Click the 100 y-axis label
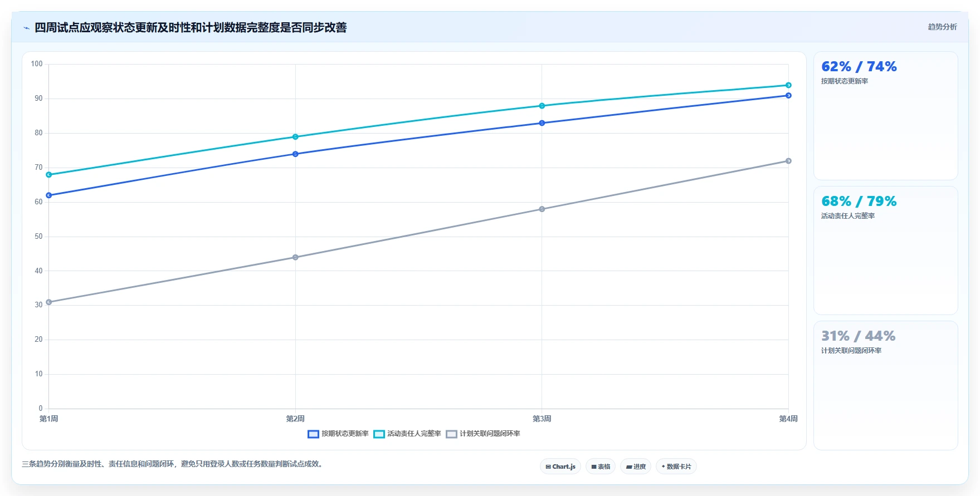Viewport: 980px width, 496px height. (37, 64)
